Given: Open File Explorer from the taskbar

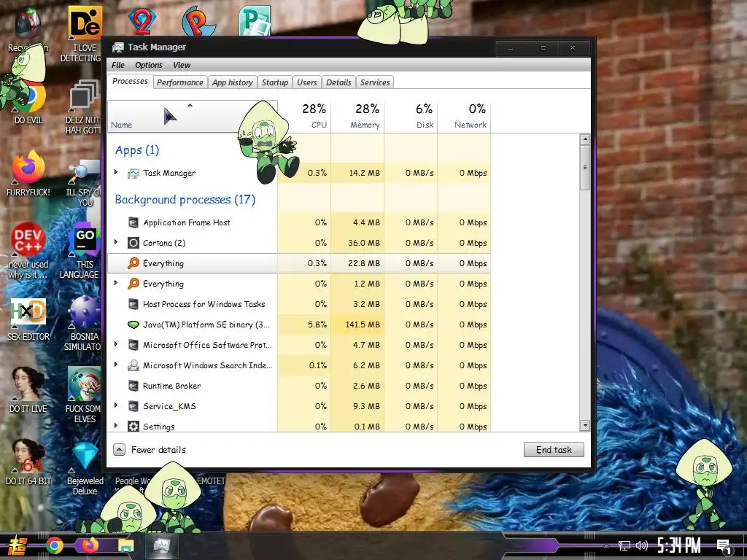Looking at the screenshot, I should pyautogui.click(x=126, y=545).
